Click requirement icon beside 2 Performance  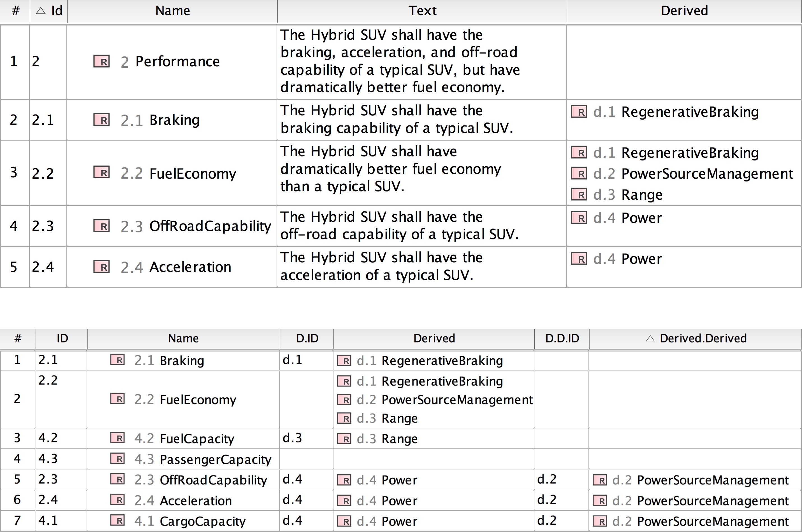click(x=101, y=61)
